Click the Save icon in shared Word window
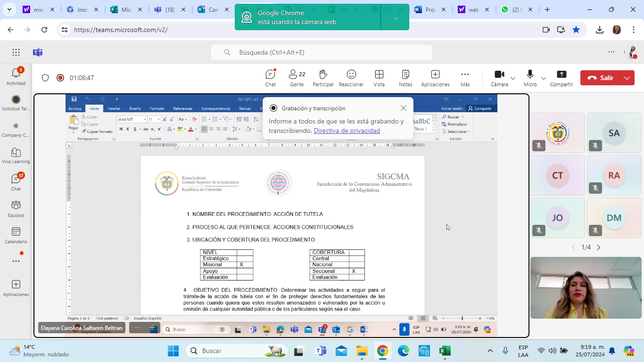 (74, 99)
